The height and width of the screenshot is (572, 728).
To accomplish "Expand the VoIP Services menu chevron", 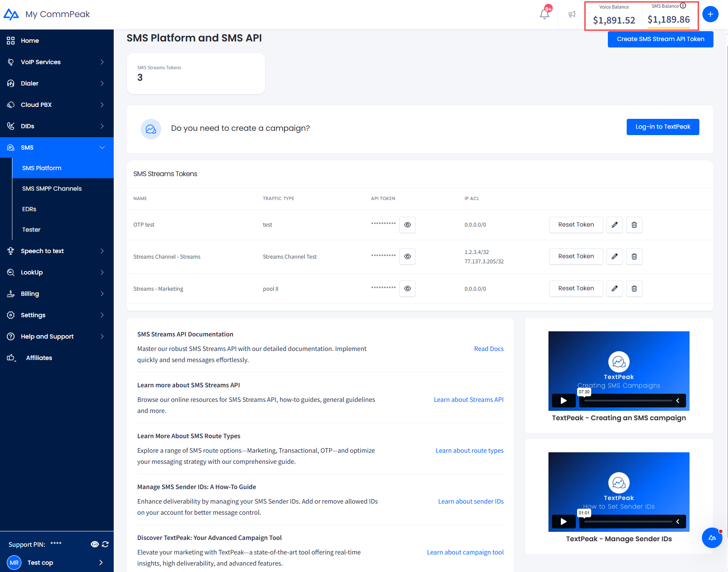I will (x=102, y=62).
